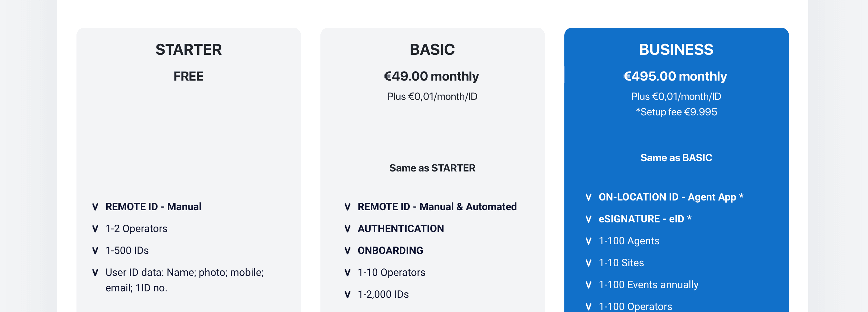Select the BUSINESS plan heading
Screen dimensions: 868x312
[676, 50]
